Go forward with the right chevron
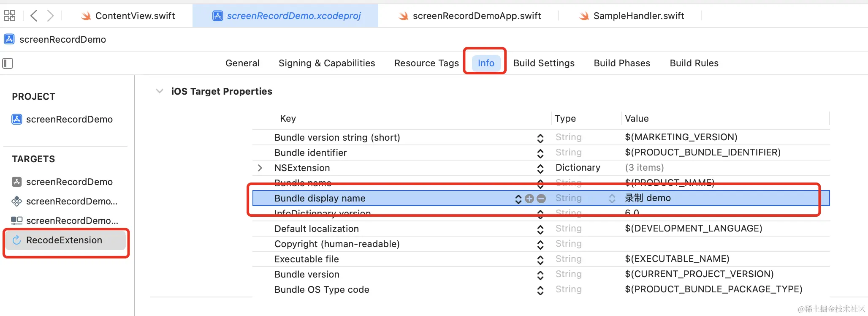The image size is (868, 316). pyautogui.click(x=50, y=16)
